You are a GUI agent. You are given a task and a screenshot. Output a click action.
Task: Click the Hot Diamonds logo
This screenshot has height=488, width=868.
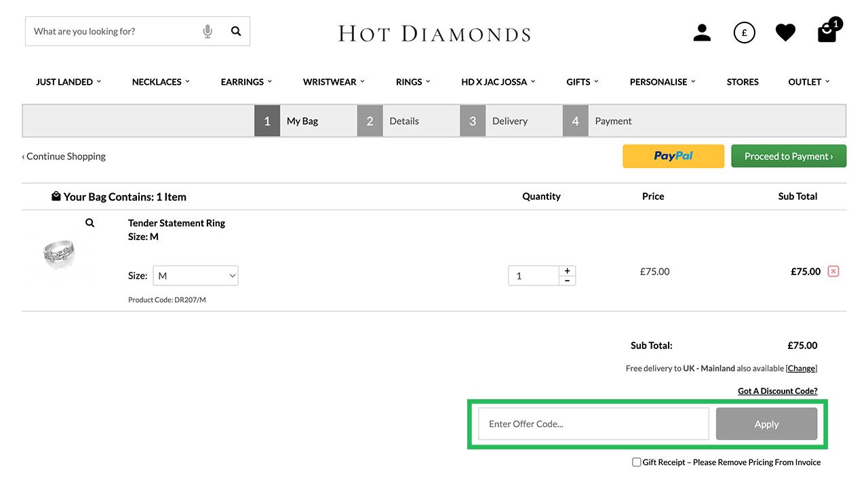coord(434,33)
